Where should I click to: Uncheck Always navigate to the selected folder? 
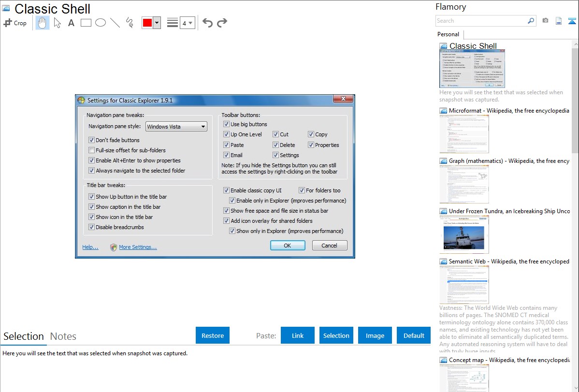point(91,171)
